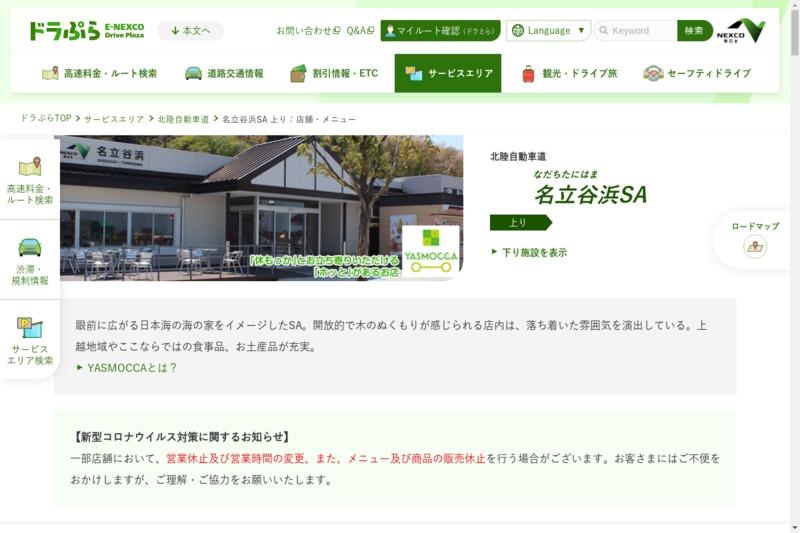Open the Language dropdown

pyautogui.click(x=548, y=31)
